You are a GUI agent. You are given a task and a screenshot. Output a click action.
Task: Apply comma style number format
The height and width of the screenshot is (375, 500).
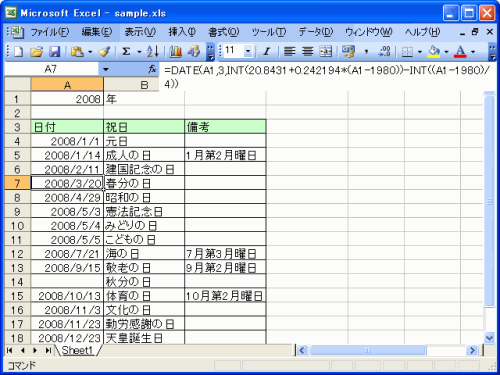pyautogui.click(x=366, y=52)
